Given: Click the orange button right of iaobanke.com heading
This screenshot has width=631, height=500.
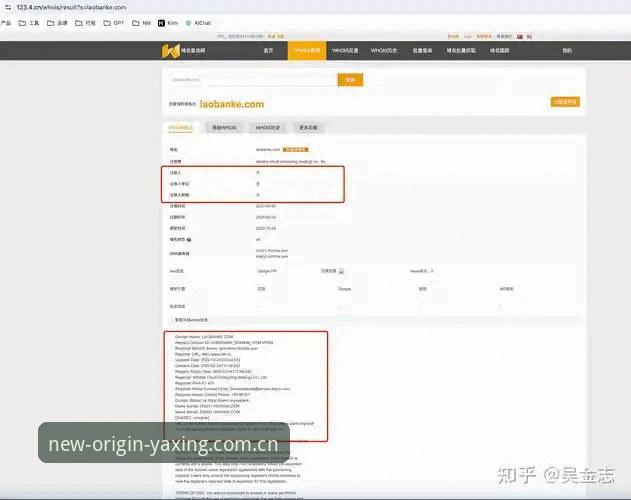Looking at the screenshot, I should click(565, 102).
